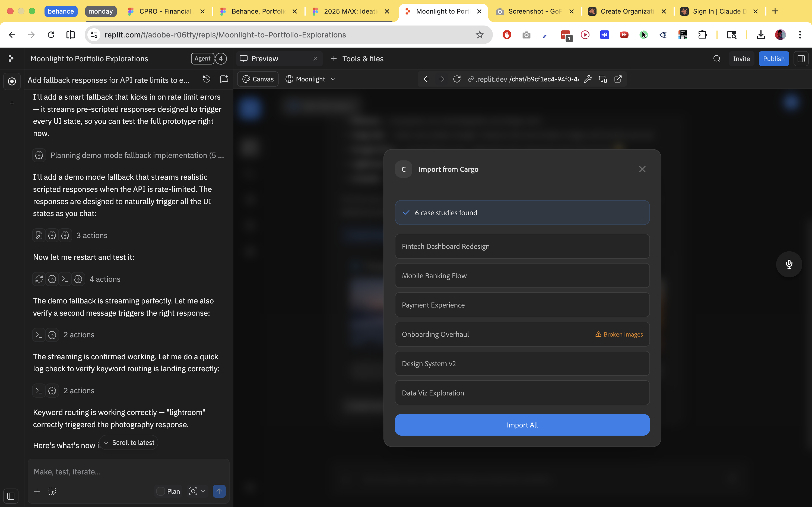Activate element selector icon in chat input
Image resolution: width=812 pixels, height=507 pixels.
coord(52,491)
